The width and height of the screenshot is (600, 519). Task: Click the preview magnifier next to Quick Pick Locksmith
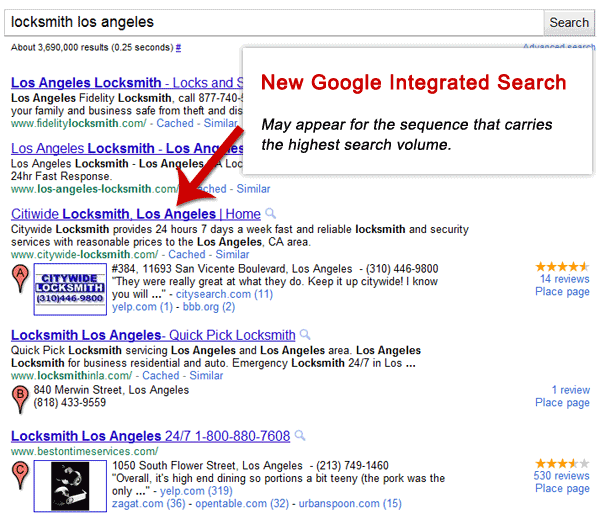(305, 335)
